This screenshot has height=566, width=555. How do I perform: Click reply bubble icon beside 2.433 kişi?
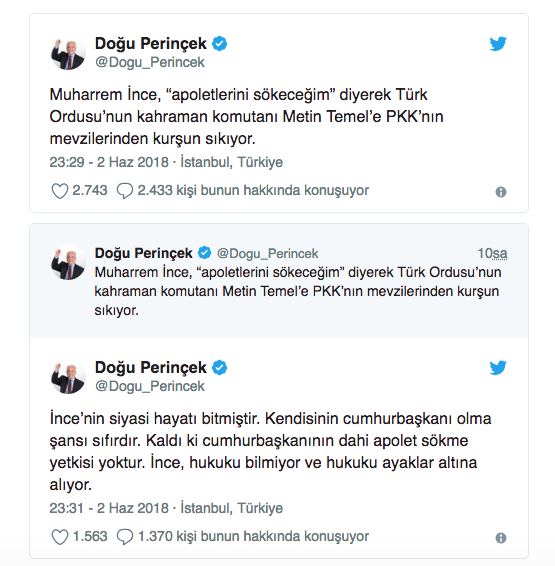click(125, 191)
